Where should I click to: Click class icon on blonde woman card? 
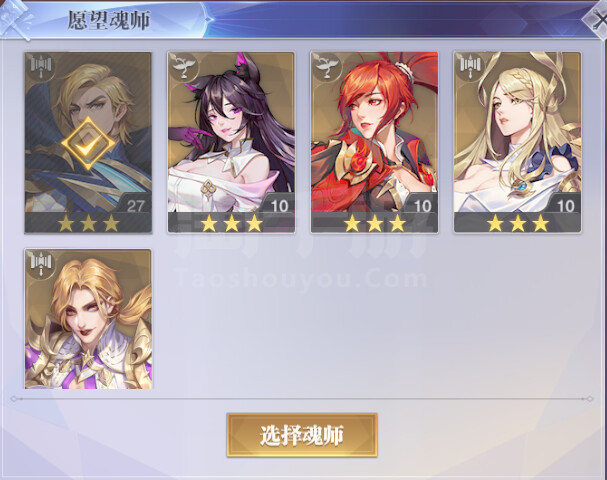[x=470, y=67]
